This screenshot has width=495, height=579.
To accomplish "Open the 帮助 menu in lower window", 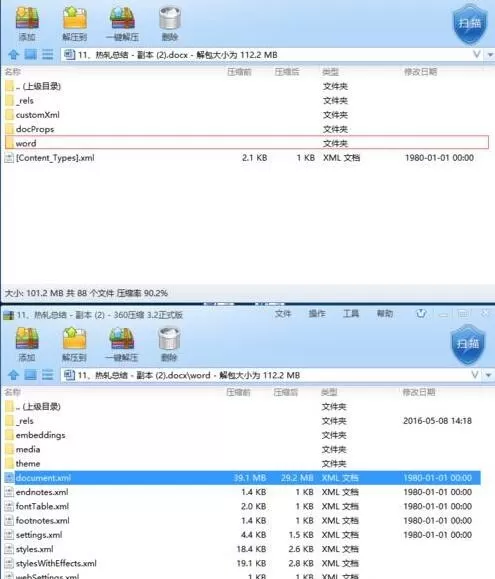I will click(x=385, y=314).
